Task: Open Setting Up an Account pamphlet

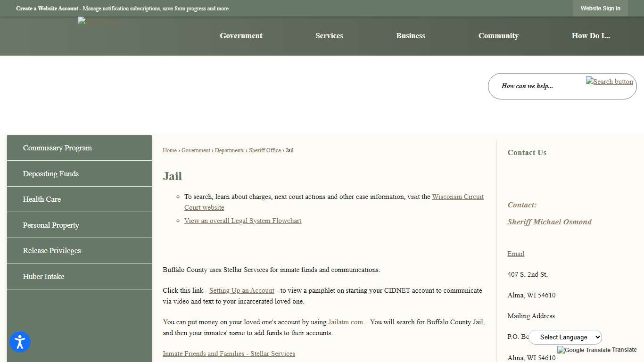Action: click(x=242, y=290)
